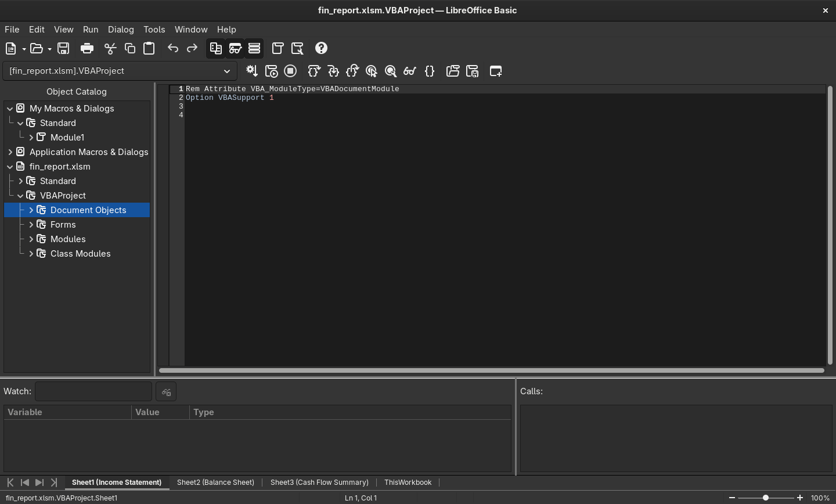Switch to Sheet2 (Balance Sheet) tab

click(x=215, y=483)
